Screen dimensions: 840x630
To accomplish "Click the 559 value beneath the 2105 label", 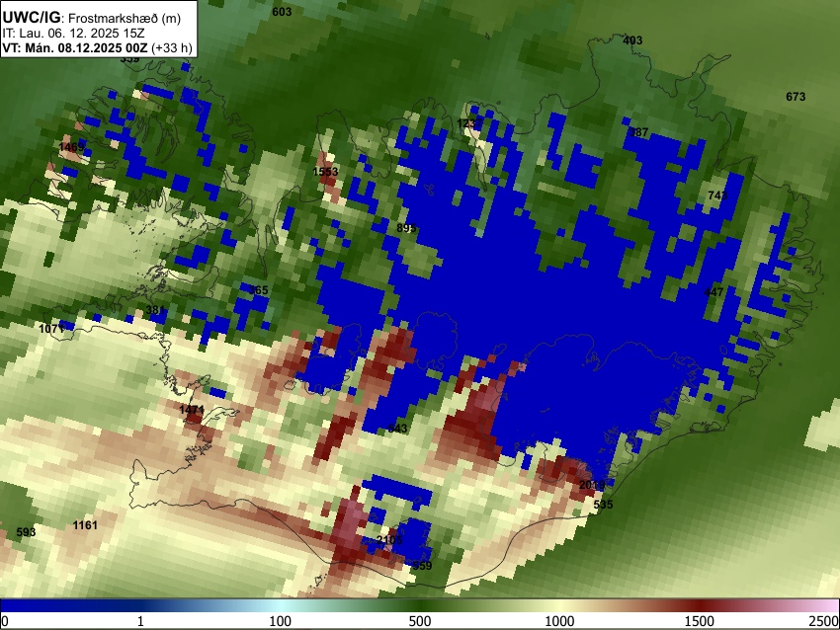I will 422,565.
